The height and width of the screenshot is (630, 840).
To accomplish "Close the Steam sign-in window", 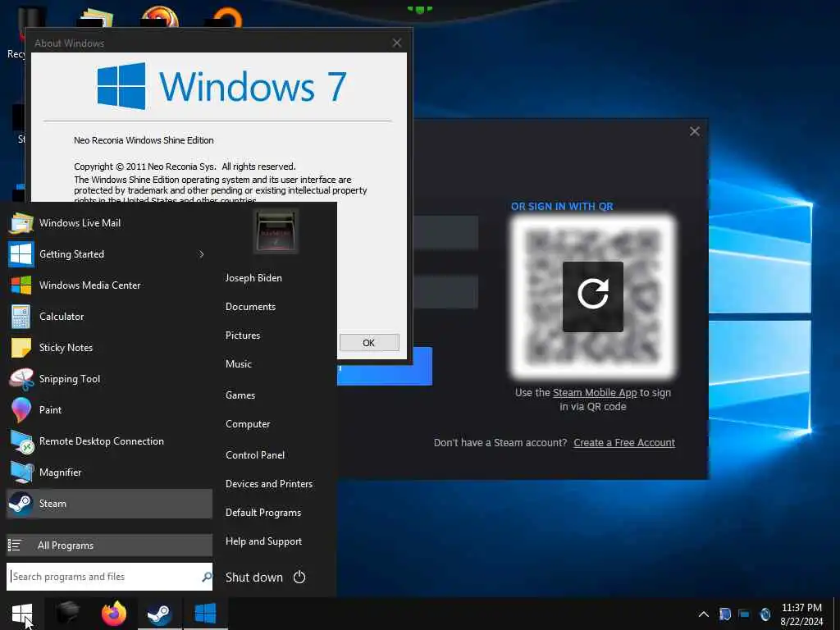I will point(695,131).
